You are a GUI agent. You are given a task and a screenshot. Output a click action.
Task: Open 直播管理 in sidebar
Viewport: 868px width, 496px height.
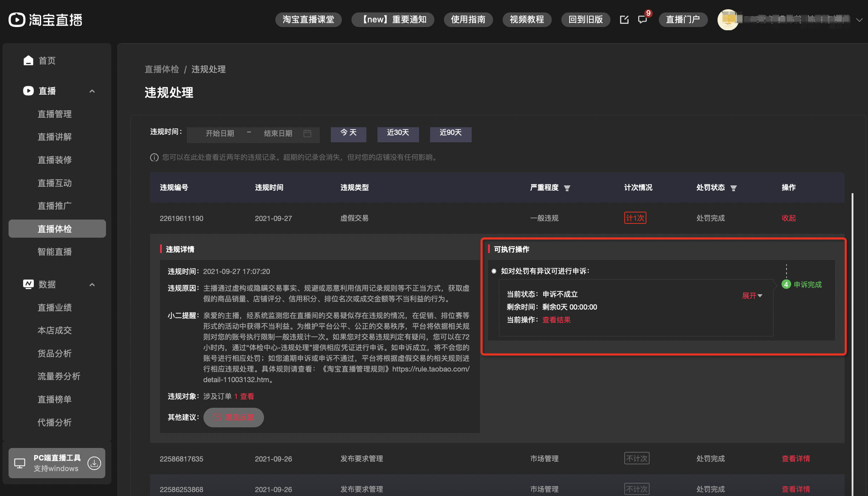(x=55, y=114)
